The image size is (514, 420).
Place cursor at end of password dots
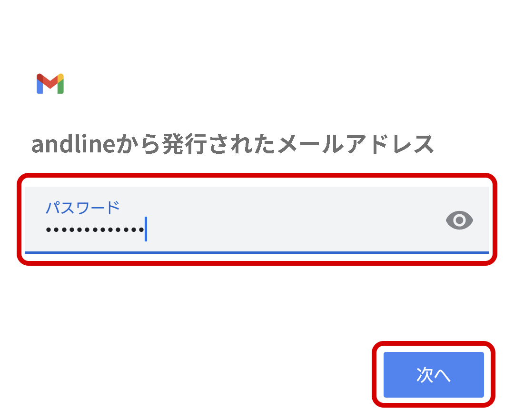pyautogui.click(x=145, y=230)
